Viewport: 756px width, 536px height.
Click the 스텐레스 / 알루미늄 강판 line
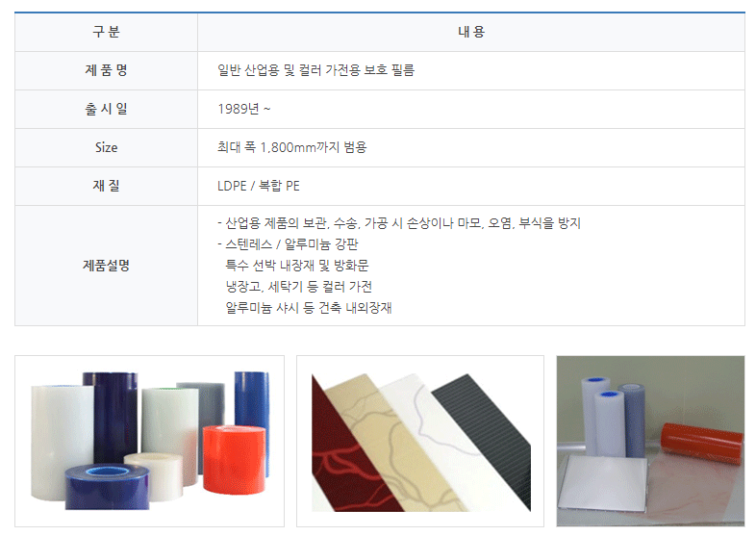coord(288,244)
